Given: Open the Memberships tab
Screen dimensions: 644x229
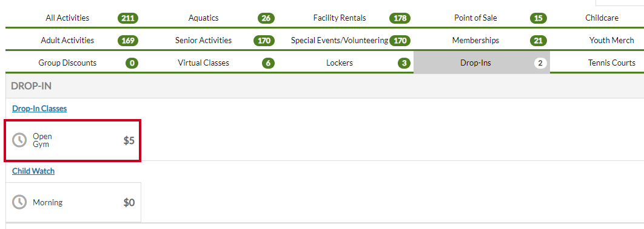Looking at the screenshot, I should 481,40.
